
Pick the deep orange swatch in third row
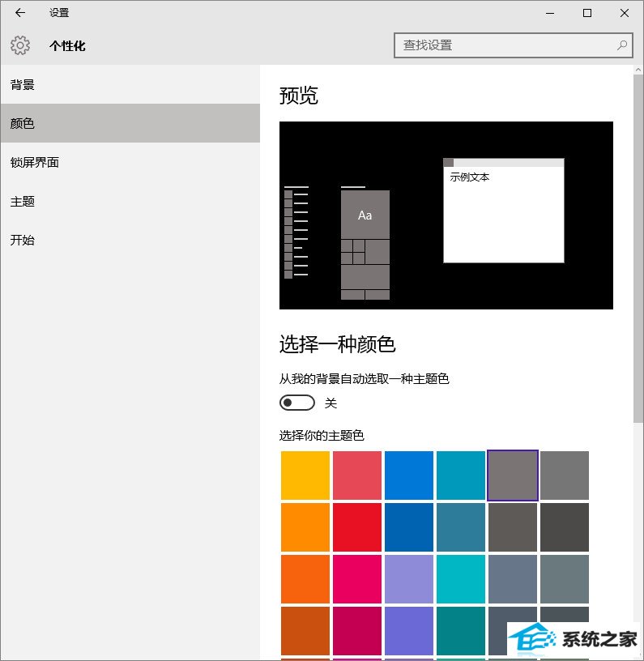tap(305, 579)
